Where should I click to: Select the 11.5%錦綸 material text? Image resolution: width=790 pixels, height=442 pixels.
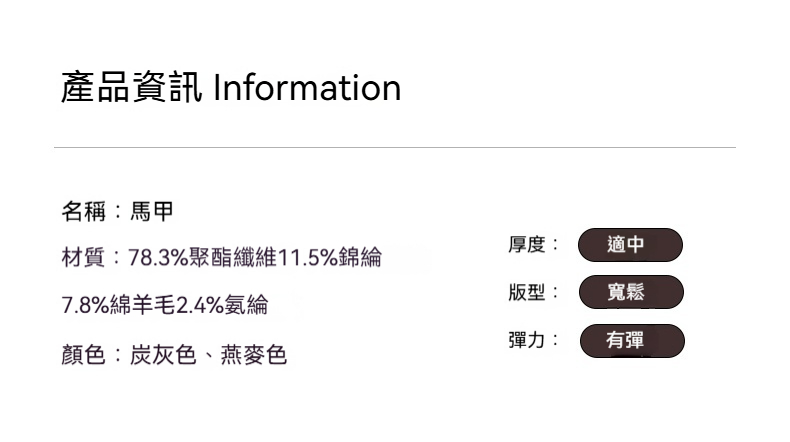[329, 259]
